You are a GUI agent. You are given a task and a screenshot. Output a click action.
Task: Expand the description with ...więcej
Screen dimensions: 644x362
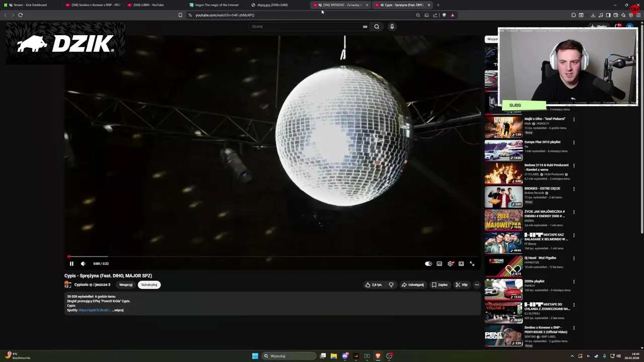click(x=118, y=310)
